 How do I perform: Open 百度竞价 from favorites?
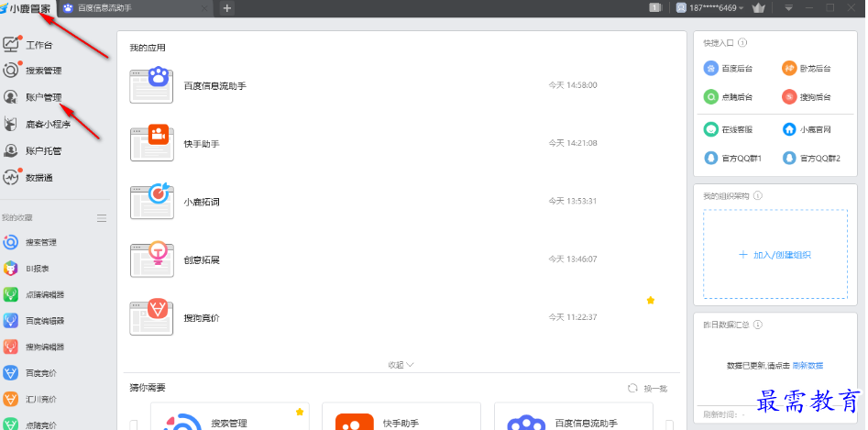31,372
